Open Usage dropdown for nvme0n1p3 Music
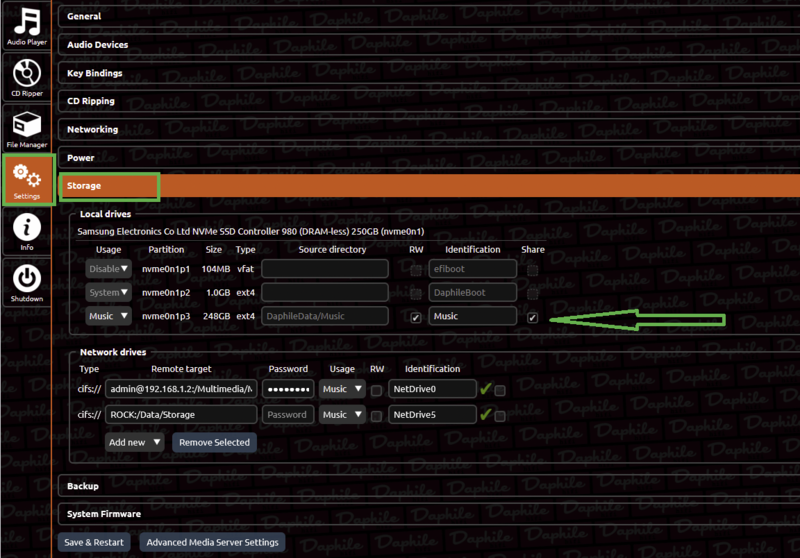Screen dimensions: 800x558 click(x=108, y=316)
